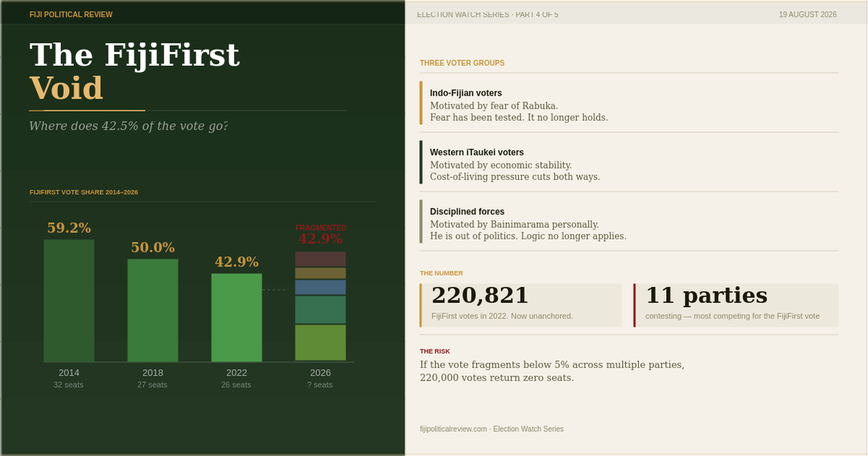Click the red "THE RISK" label
Image resolution: width=868 pixels, height=456 pixels.
click(435, 351)
